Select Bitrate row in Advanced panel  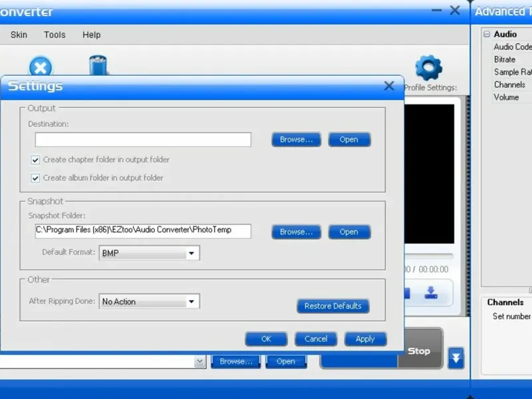(x=512, y=59)
